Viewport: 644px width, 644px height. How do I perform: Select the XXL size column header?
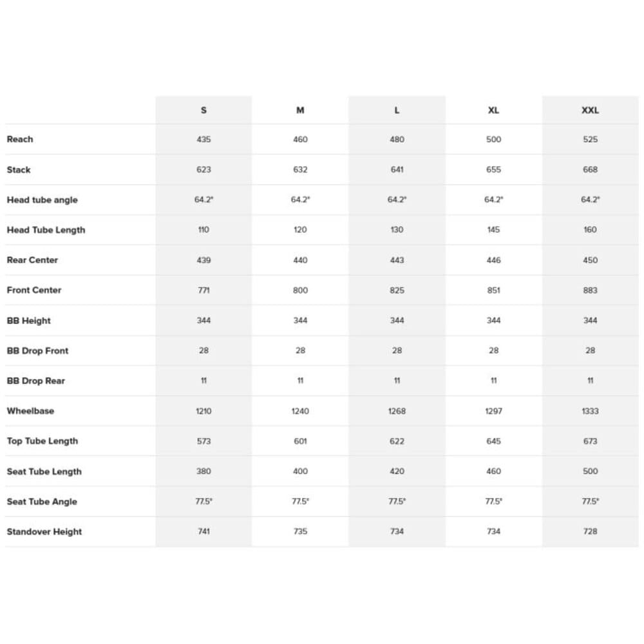pos(590,110)
